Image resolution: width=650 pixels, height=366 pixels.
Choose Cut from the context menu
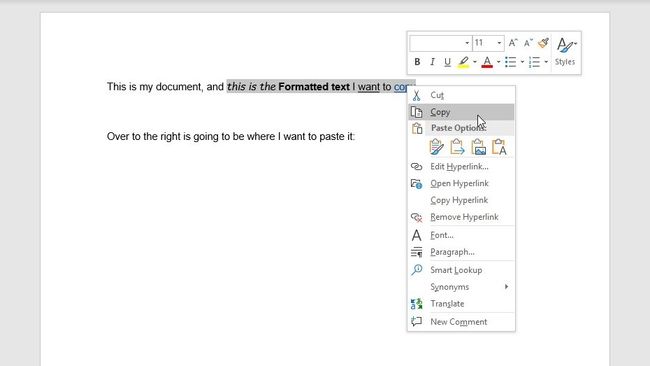click(x=461, y=95)
